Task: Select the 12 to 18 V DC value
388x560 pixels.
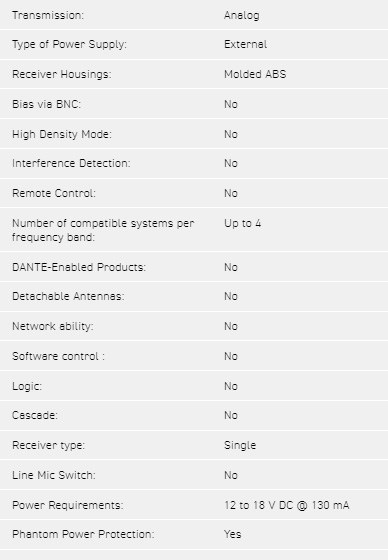Action: coord(287,505)
